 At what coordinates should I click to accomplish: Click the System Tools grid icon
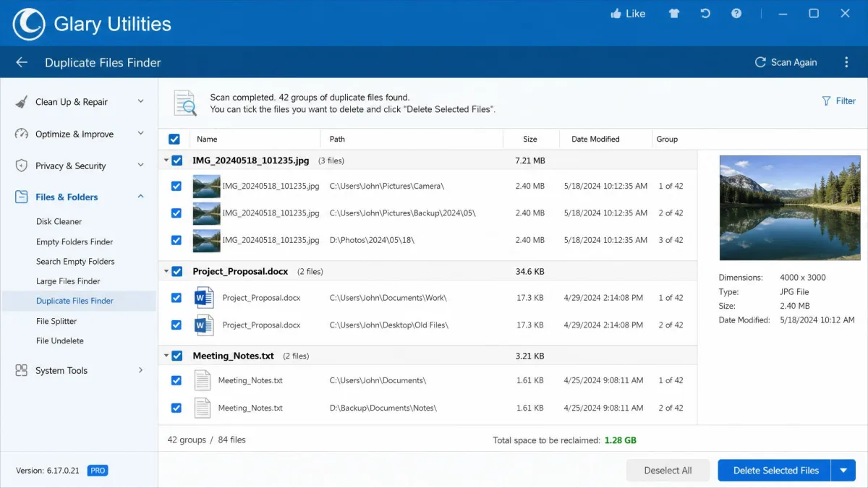tap(22, 370)
